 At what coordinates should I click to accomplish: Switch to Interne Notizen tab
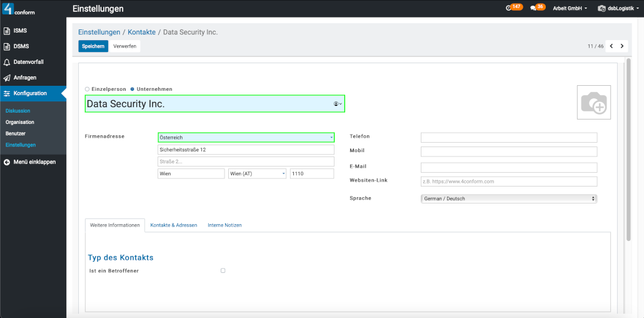(224, 225)
